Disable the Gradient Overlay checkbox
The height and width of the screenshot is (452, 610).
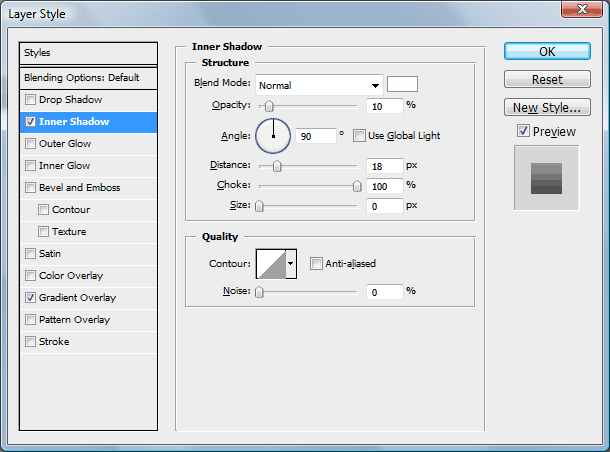[x=31, y=298]
